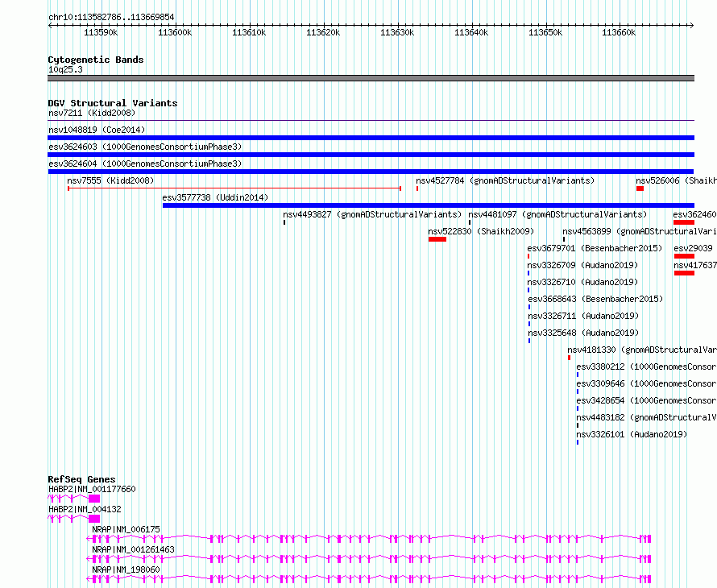Image resolution: width=717 pixels, height=588 pixels.
Task: Click the blue bar under esv3624603
Action: click(371, 155)
